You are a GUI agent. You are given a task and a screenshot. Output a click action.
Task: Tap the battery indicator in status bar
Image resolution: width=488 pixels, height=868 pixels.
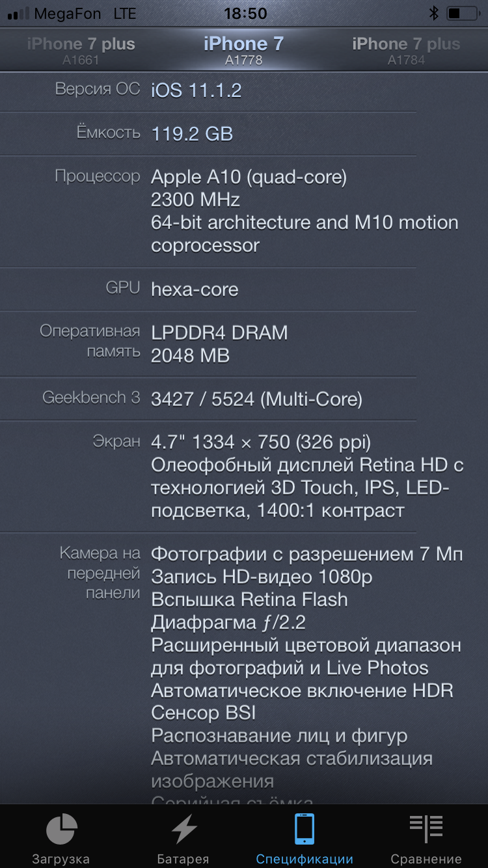point(463,13)
